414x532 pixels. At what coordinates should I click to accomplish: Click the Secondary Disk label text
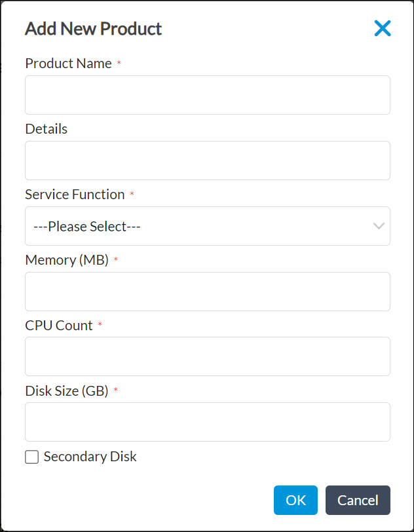89,457
